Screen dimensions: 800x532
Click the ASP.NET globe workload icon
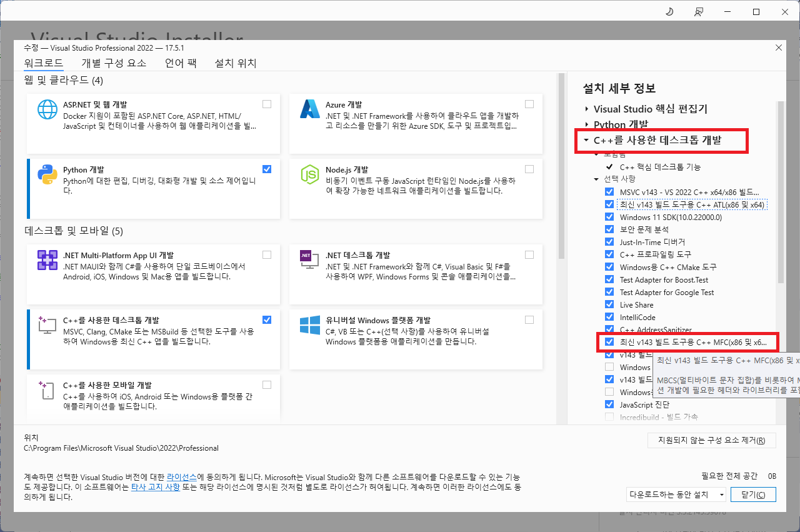pyautogui.click(x=47, y=110)
